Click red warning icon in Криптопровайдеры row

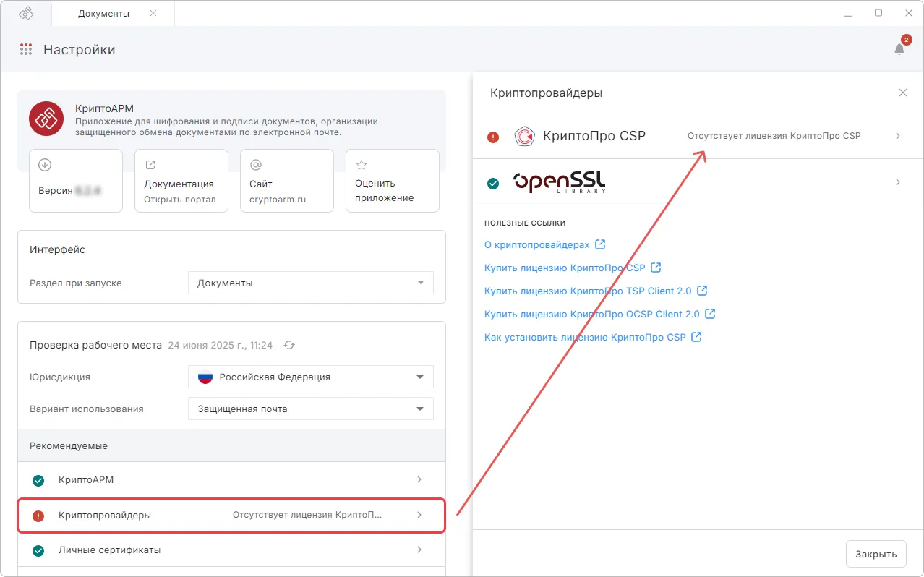38,516
